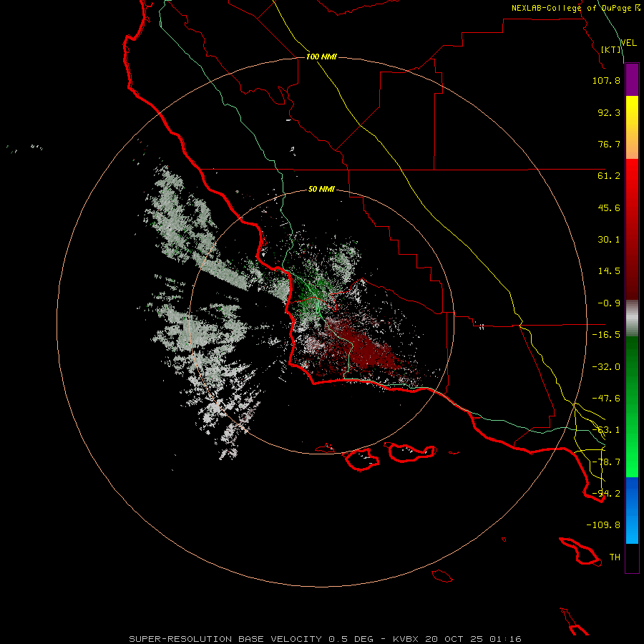Click the 100 NMI range ring label
The width and height of the screenshot is (644, 644).
pos(321,57)
